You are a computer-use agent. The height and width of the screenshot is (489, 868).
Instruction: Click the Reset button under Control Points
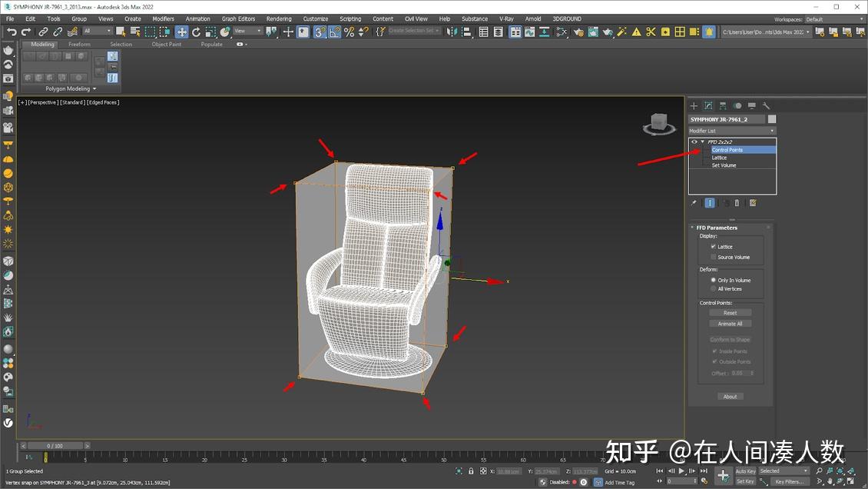point(730,312)
